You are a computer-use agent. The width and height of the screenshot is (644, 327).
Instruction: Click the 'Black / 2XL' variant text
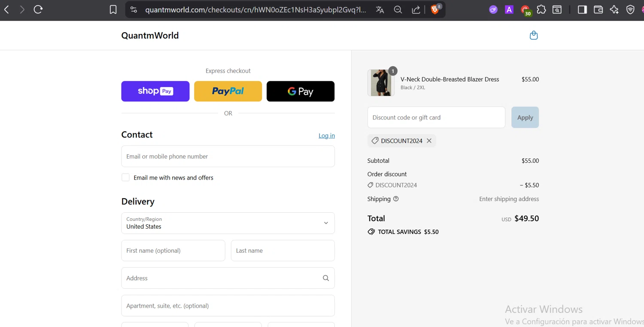413,88
